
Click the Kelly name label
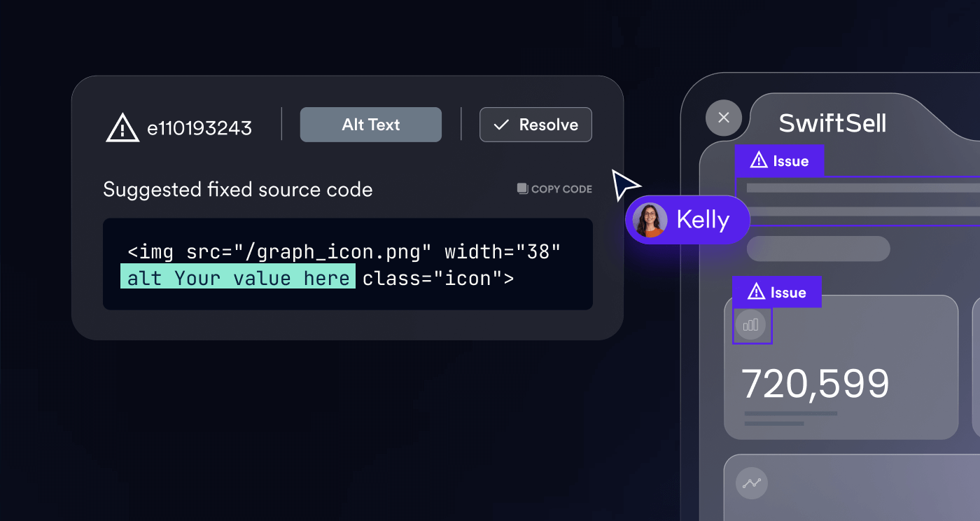[702, 220]
